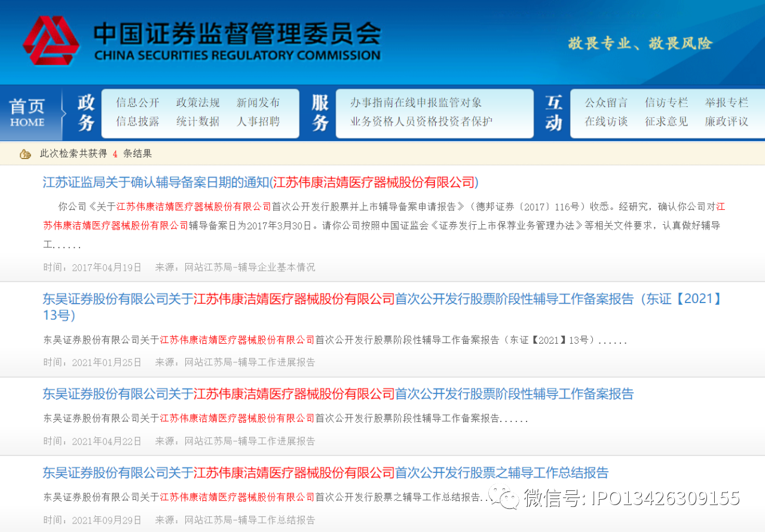Open the 新闻发布 menu item

click(x=258, y=103)
